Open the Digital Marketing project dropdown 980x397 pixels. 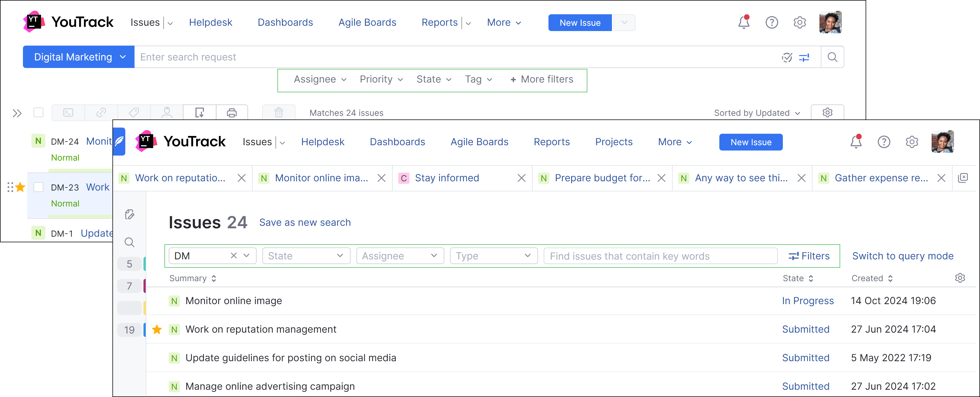pyautogui.click(x=78, y=57)
